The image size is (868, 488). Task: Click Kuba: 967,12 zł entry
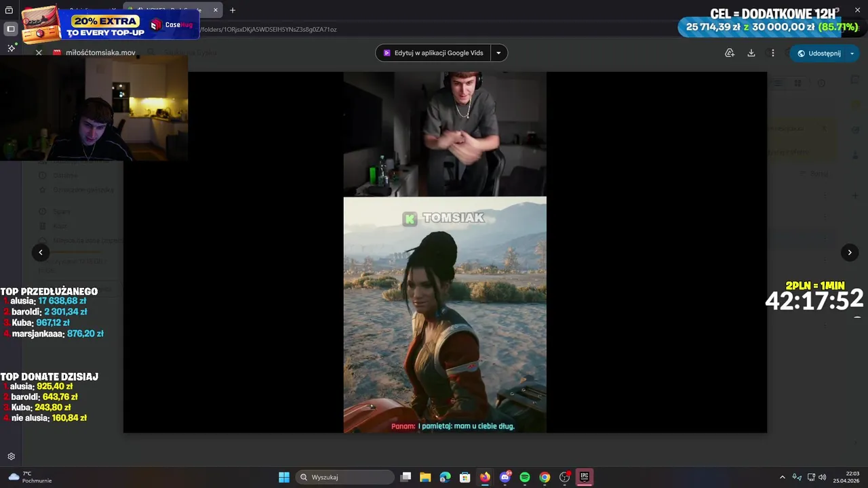[x=37, y=323]
